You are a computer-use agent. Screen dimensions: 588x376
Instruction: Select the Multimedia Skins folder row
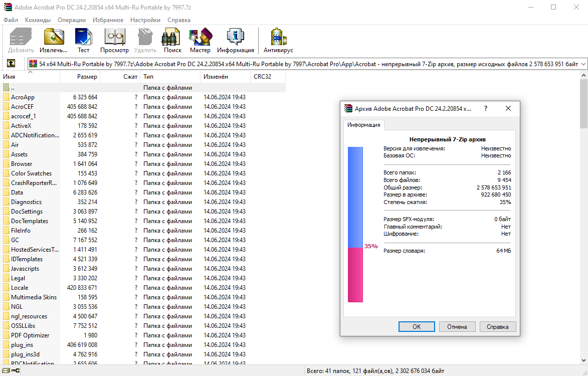[x=143, y=297]
